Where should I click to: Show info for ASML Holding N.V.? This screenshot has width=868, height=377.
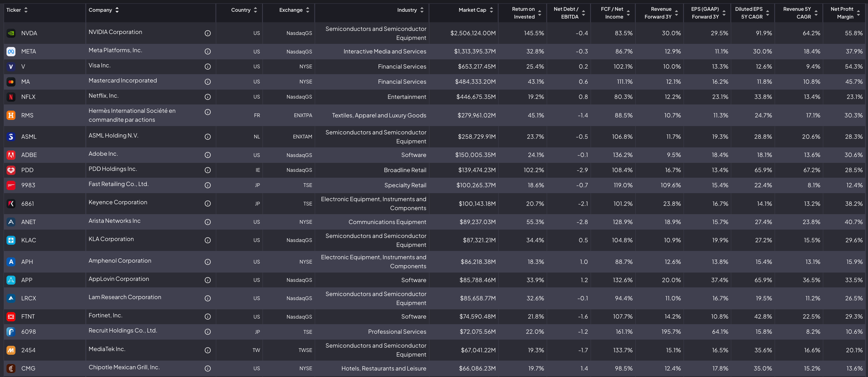(x=208, y=137)
